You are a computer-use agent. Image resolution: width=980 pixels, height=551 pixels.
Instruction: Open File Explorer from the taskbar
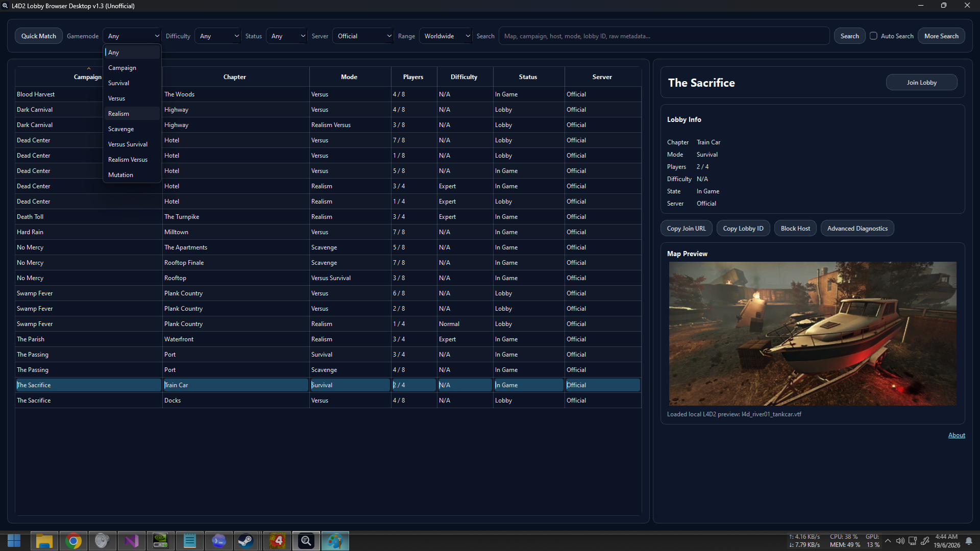44,541
